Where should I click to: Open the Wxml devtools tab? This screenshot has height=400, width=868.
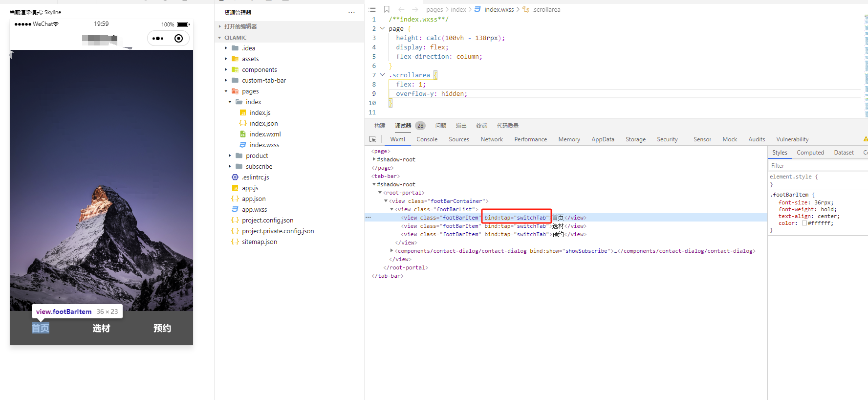click(x=397, y=139)
